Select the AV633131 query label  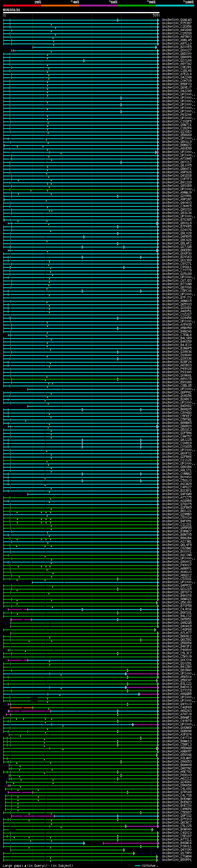[x=11, y=10]
